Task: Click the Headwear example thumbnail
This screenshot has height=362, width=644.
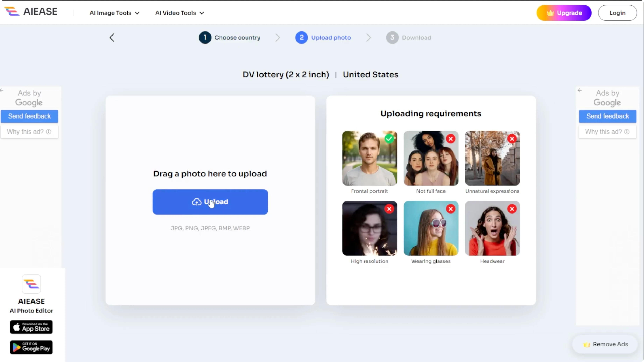Action: pyautogui.click(x=492, y=228)
